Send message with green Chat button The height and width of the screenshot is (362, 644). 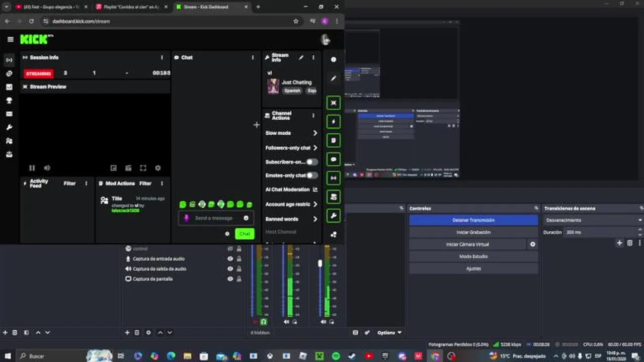coord(245,234)
